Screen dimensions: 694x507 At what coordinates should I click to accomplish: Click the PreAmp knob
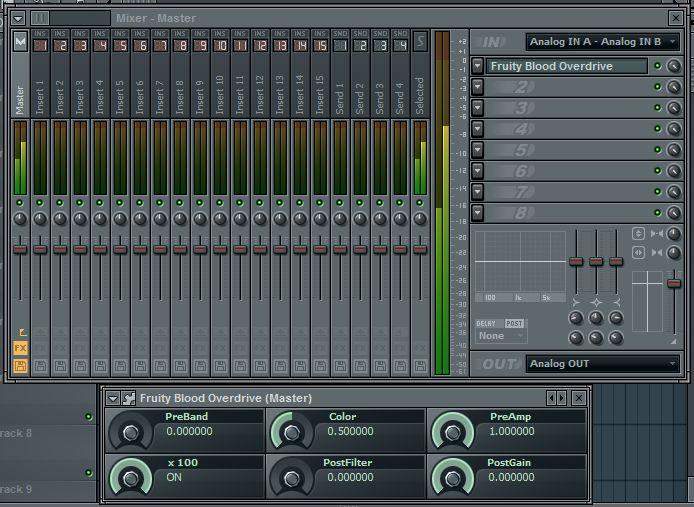pos(452,432)
